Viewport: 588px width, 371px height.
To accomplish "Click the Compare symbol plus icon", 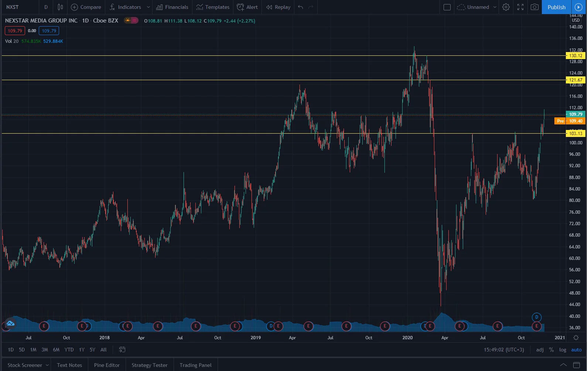I will tap(74, 7).
